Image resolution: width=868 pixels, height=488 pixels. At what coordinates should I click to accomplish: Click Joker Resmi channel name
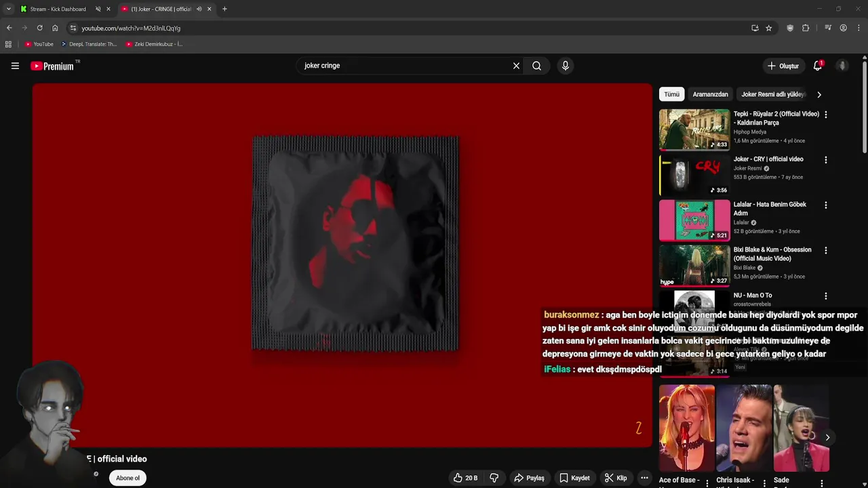pos(747,168)
